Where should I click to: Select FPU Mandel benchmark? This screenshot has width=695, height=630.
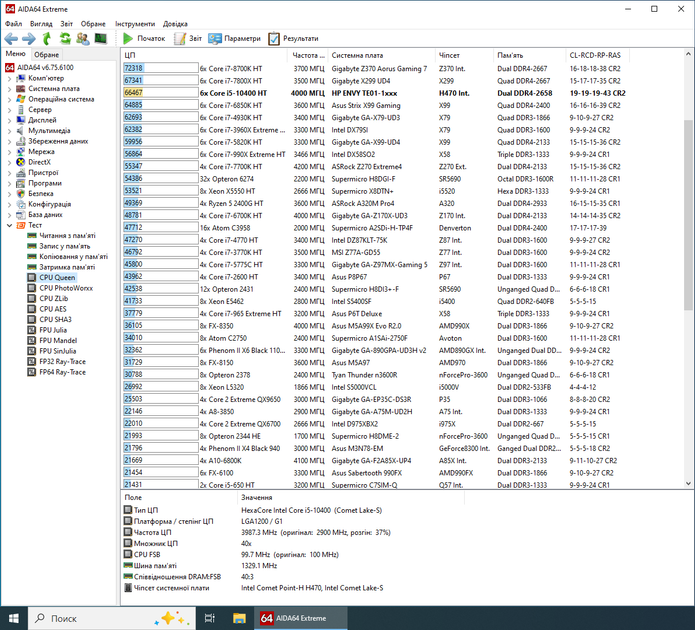point(58,341)
